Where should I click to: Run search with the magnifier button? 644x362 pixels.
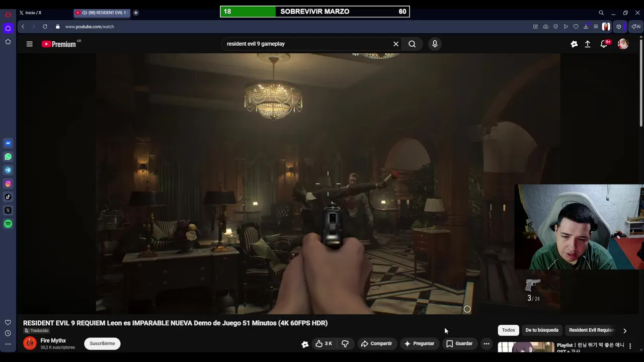pos(412,44)
